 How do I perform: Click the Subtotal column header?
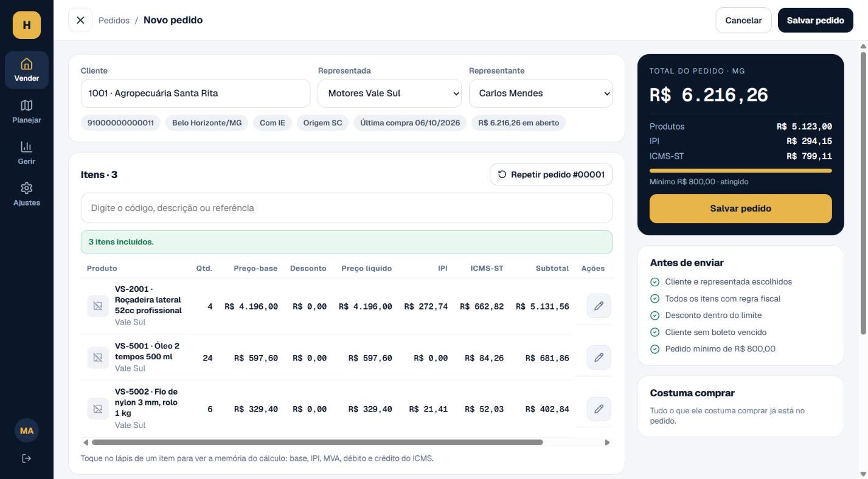click(x=552, y=268)
